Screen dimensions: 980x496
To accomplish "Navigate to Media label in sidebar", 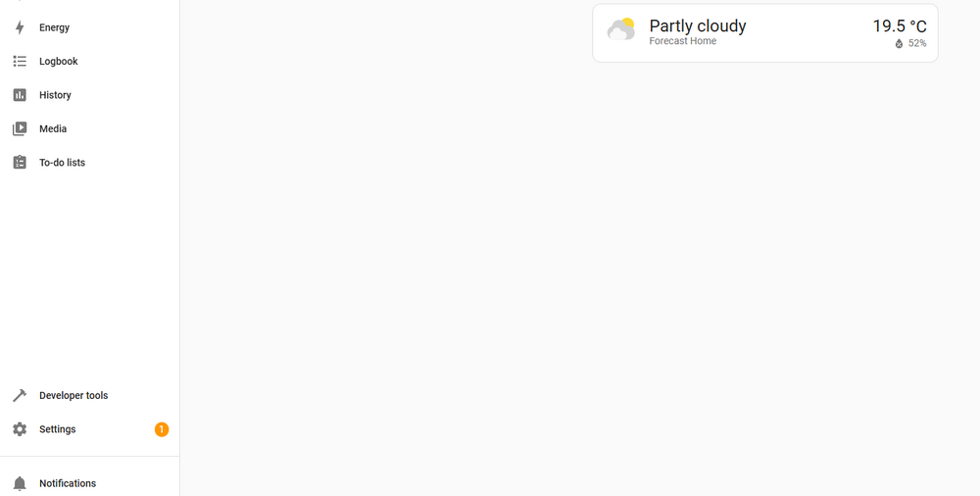I will (53, 129).
